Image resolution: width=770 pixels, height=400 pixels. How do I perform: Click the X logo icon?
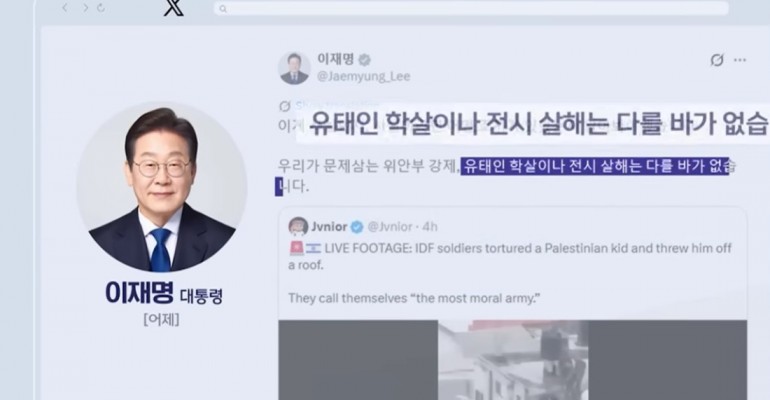tap(173, 8)
